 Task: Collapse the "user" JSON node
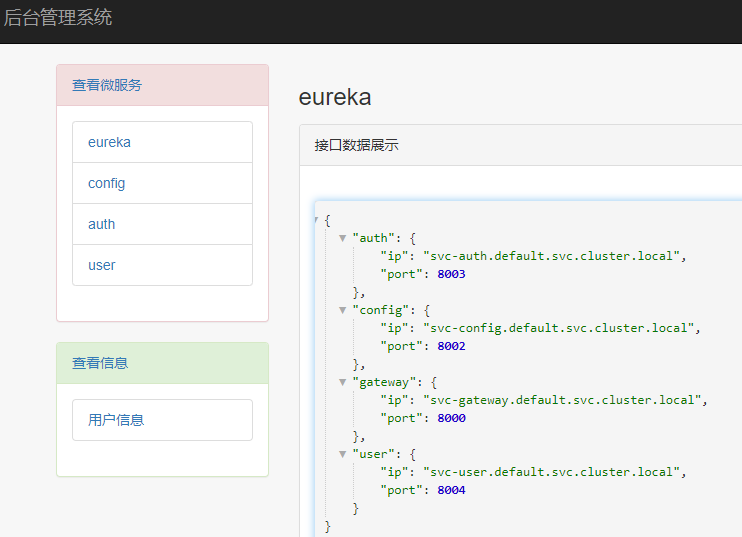[x=343, y=454]
